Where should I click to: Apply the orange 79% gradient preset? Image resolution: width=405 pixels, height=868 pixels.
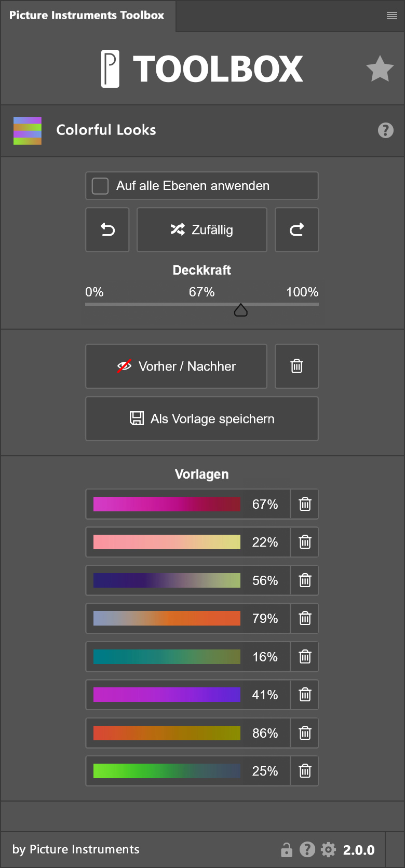pos(167,618)
